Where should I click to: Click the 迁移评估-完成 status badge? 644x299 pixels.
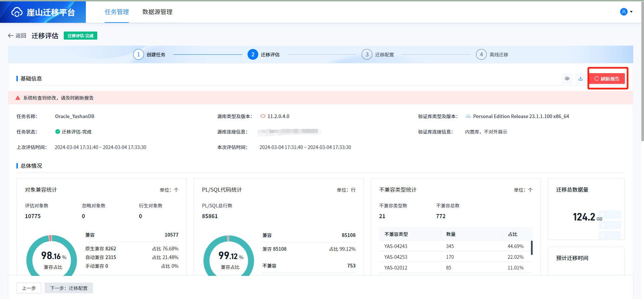point(80,36)
